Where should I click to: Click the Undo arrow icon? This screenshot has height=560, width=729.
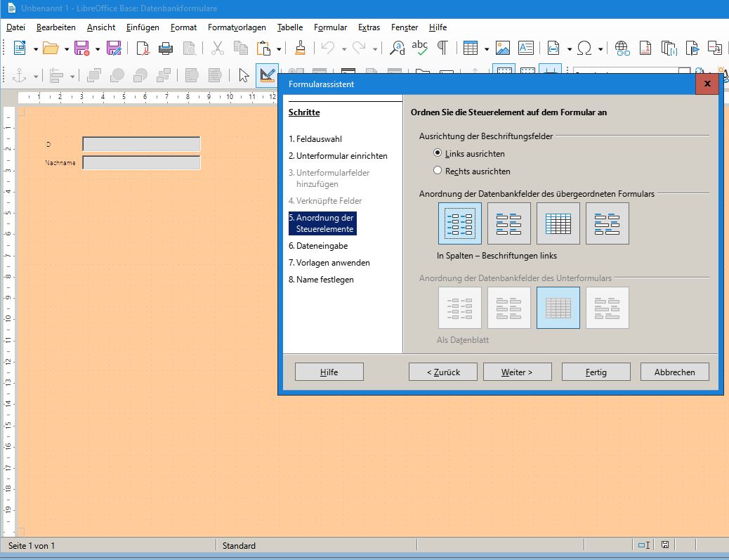pos(328,48)
